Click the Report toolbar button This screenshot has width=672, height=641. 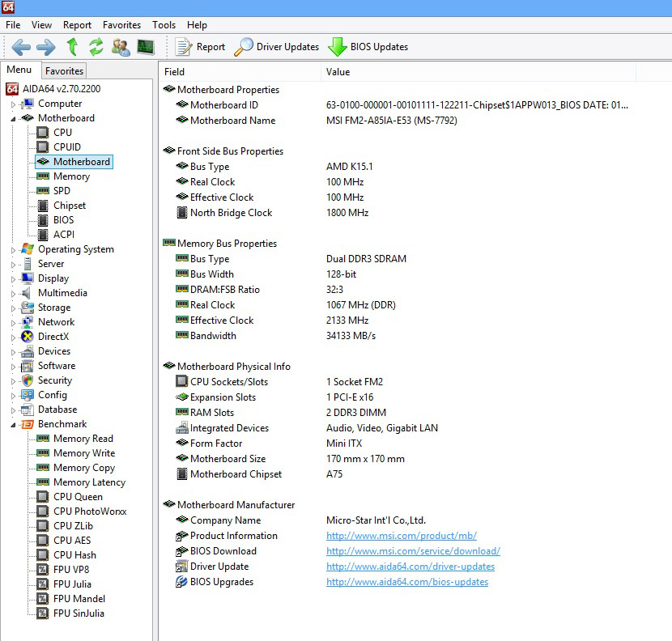200,47
